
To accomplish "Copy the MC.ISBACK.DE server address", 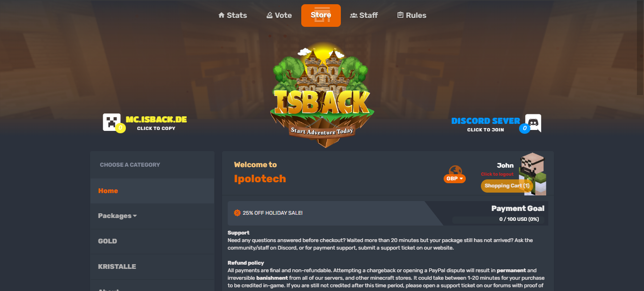I will pyautogui.click(x=156, y=120).
